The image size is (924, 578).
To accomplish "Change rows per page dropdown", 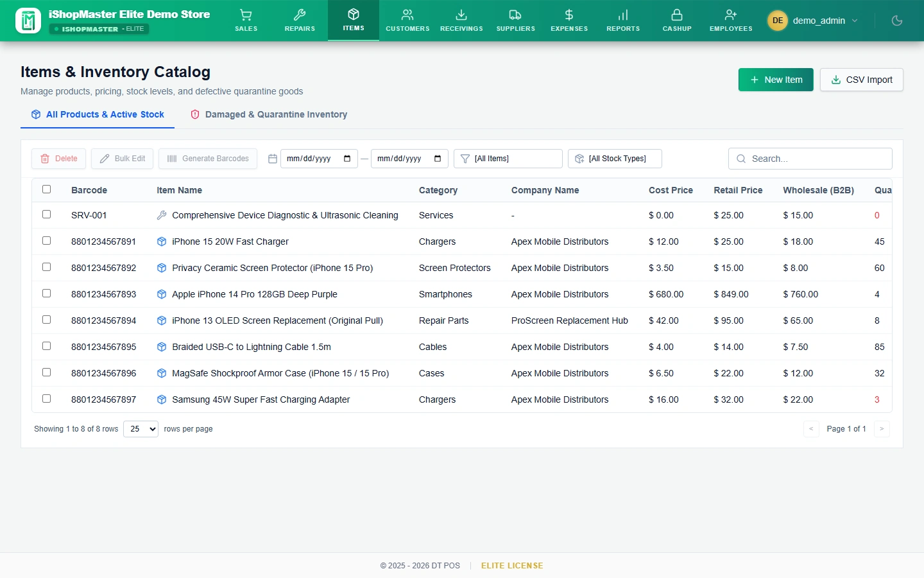I will click(x=141, y=429).
